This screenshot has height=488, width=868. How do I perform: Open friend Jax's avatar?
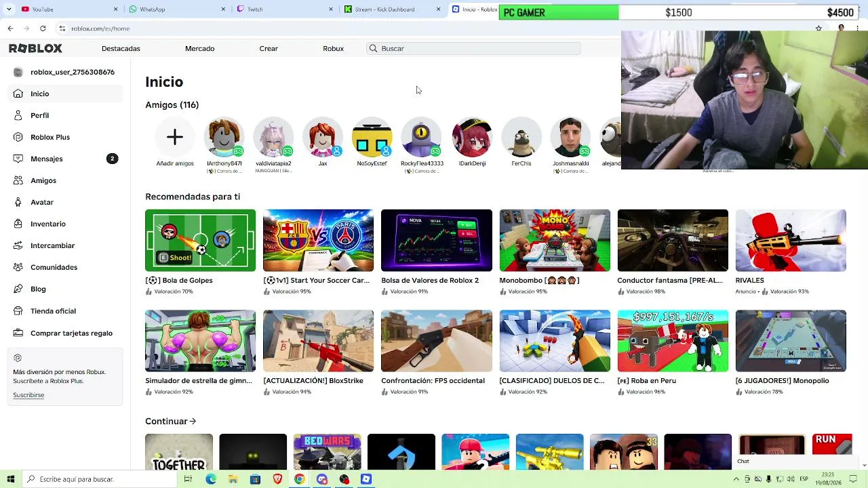323,138
